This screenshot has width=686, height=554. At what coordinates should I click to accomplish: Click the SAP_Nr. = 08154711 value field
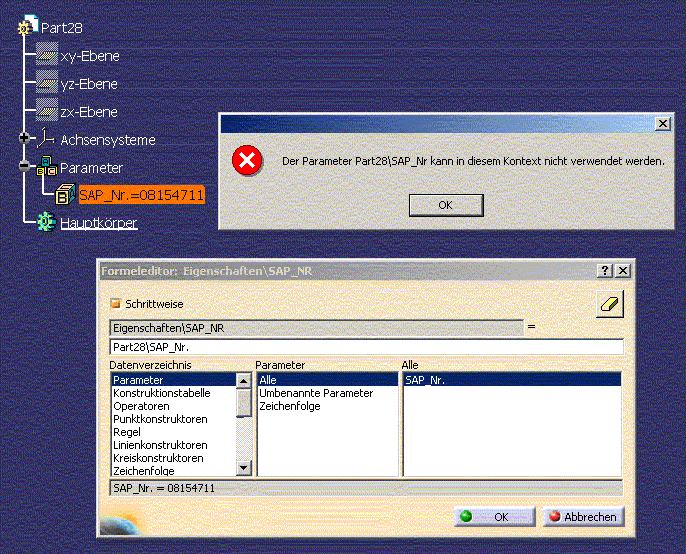point(366,488)
